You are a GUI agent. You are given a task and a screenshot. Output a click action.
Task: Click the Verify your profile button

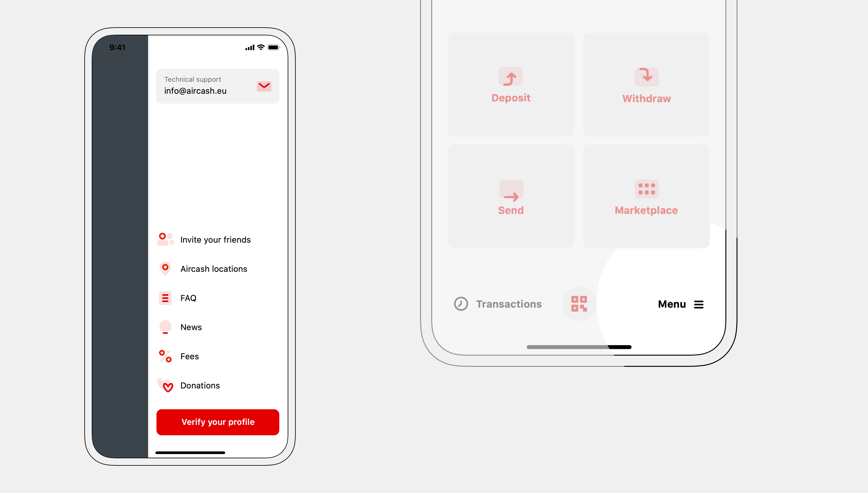click(218, 422)
